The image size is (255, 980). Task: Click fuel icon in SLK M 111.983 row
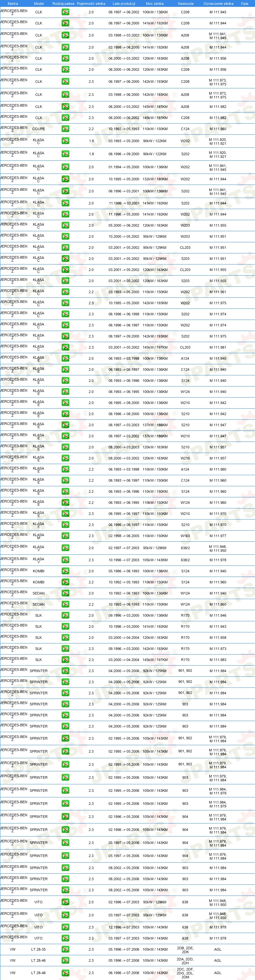tap(66, 660)
